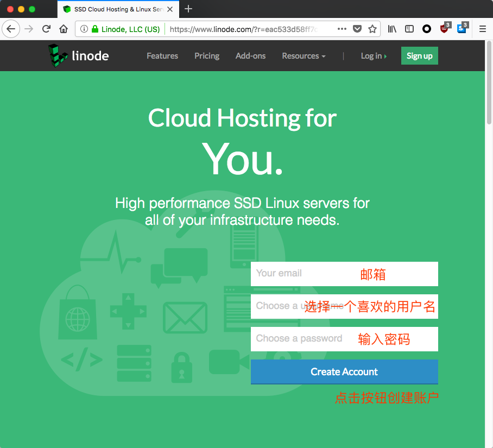Open the browser home page icon

tap(64, 29)
